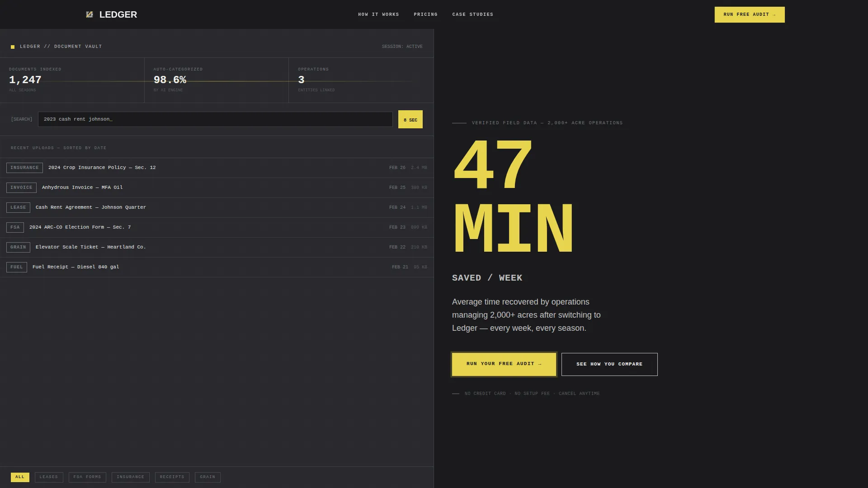Click the LEASE category tag
The image size is (868, 488).
coord(18,207)
